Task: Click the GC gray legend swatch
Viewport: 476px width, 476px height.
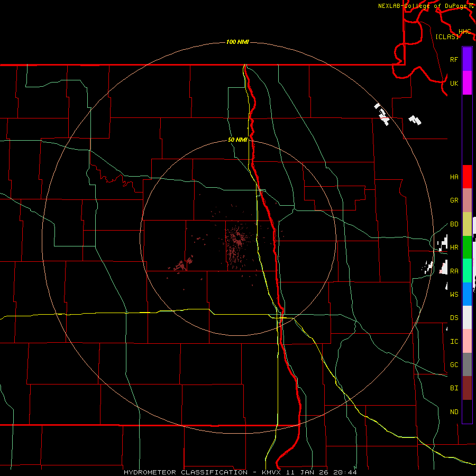Action: tap(467, 364)
